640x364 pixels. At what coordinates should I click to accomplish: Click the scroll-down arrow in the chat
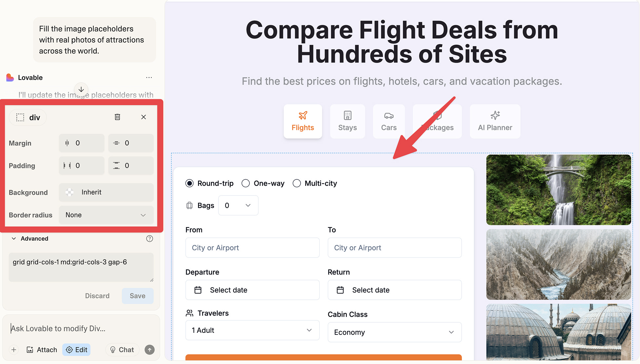coord(81,89)
